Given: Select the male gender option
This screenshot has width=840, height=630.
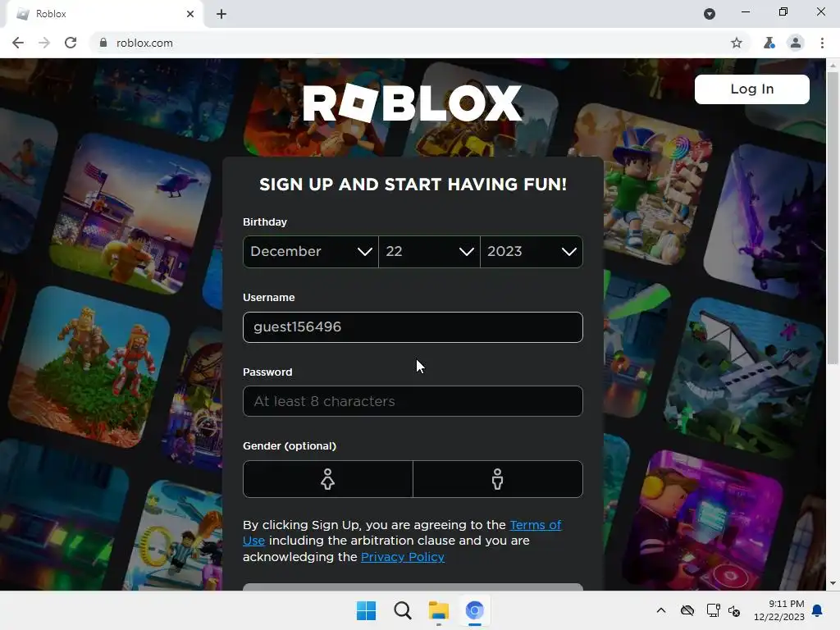Looking at the screenshot, I should coord(498,479).
